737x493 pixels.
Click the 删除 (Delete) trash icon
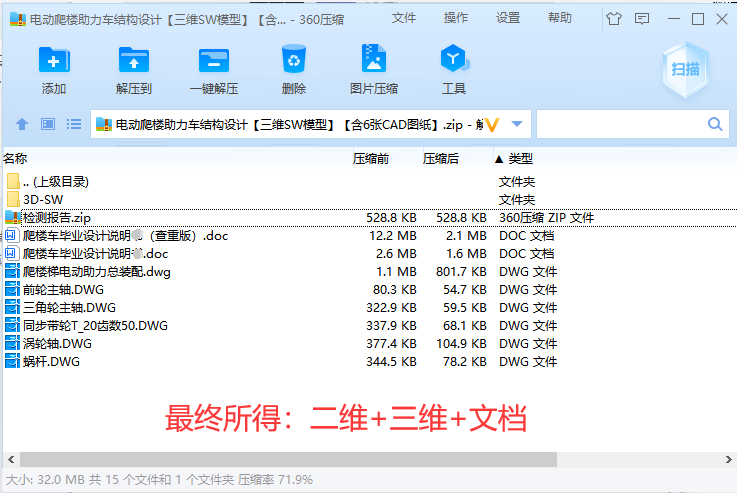tap(294, 59)
